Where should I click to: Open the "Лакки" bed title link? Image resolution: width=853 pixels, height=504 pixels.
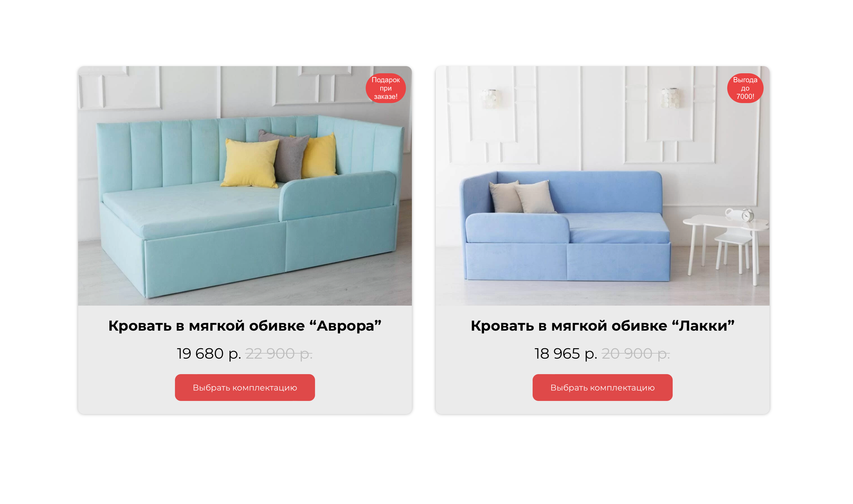click(602, 326)
